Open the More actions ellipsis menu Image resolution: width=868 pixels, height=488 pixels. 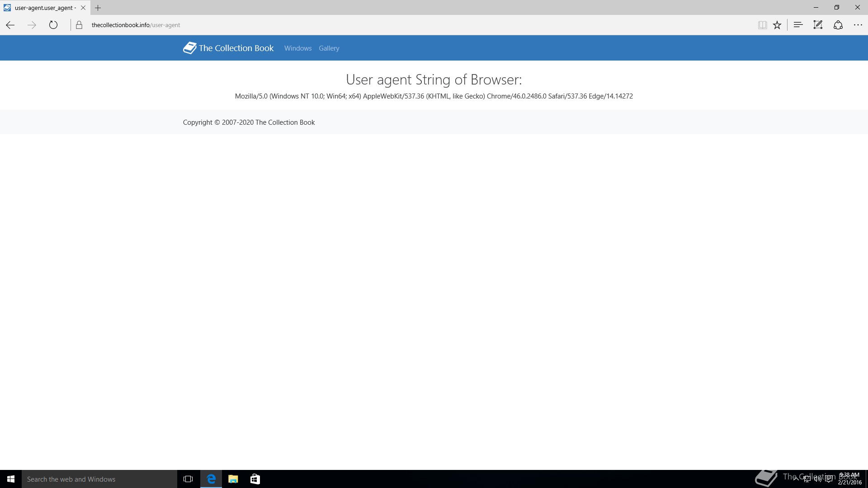858,25
